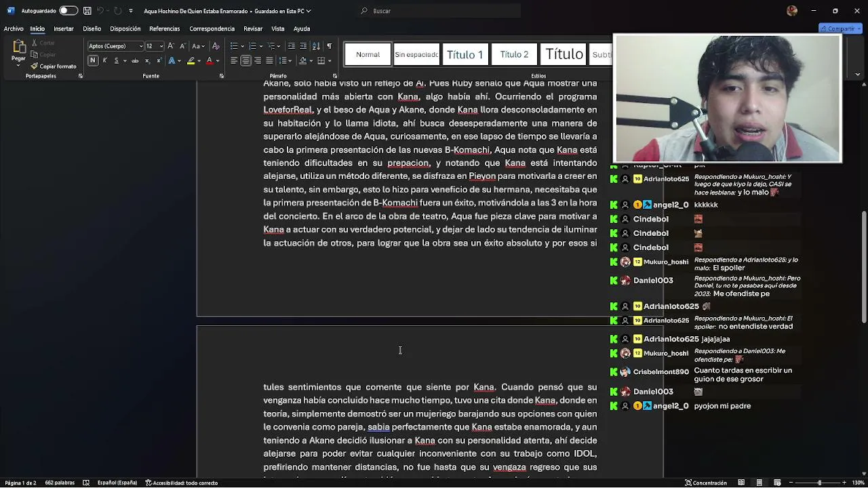This screenshot has width=868, height=488.
Task: Click the Save disk icon in title bar
Action: click(87, 11)
